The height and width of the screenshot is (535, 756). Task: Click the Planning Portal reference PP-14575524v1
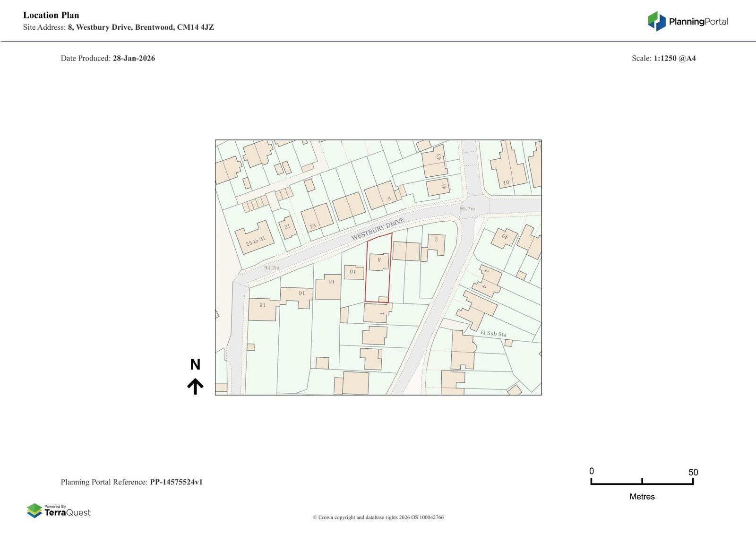176,482
